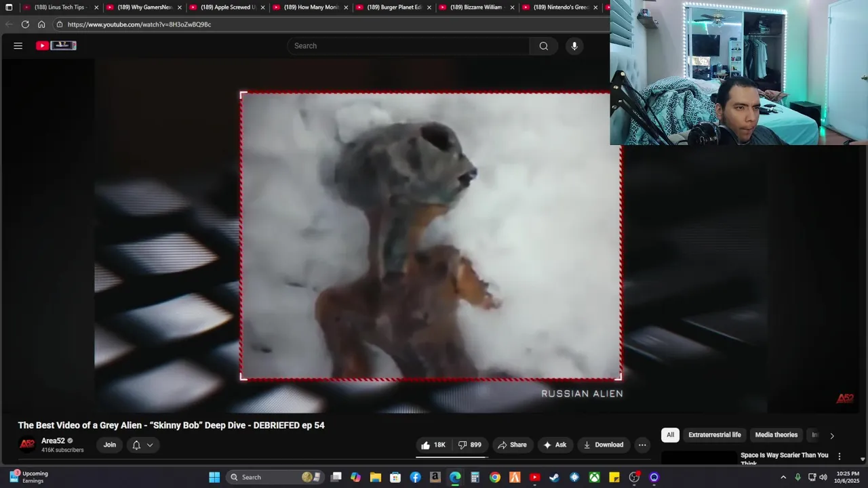Image resolution: width=868 pixels, height=488 pixels.
Task: Open browser home page icon
Action: (41, 24)
